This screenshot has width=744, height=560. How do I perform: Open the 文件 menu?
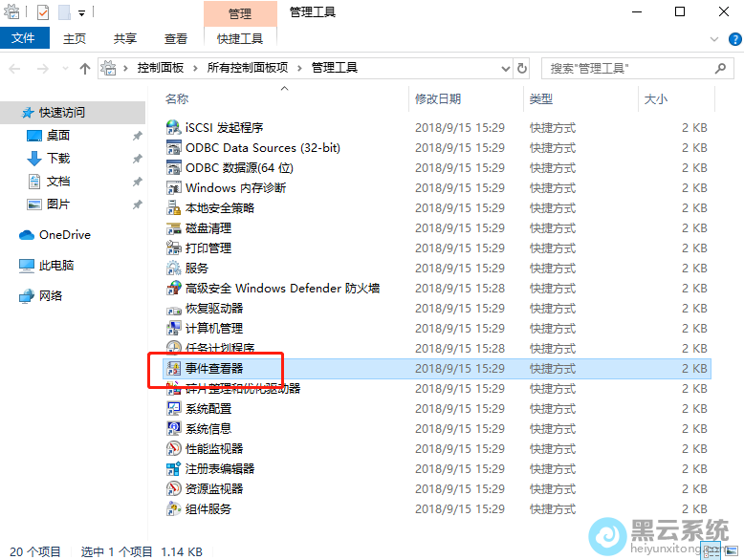pyautogui.click(x=24, y=38)
